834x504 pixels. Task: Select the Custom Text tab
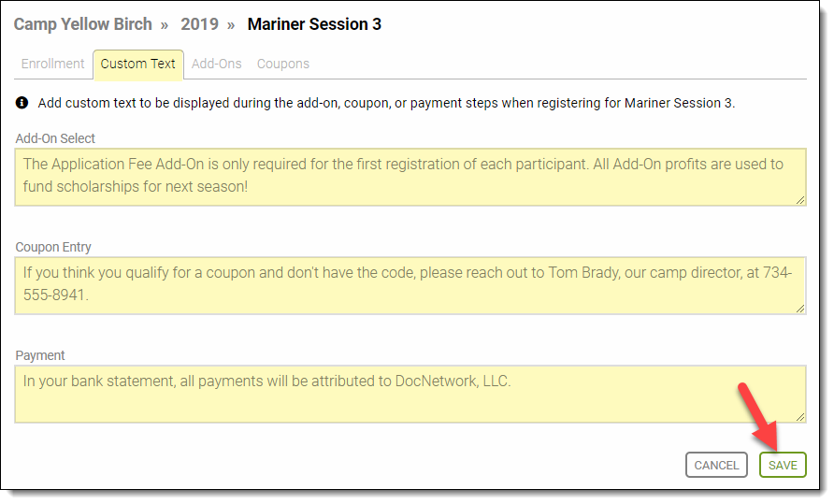(138, 65)
